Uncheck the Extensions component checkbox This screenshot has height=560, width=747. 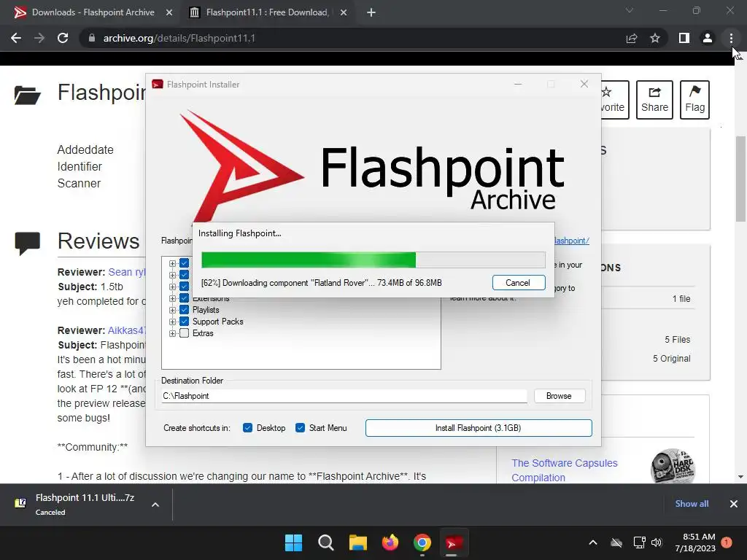[x=184, y=298]
